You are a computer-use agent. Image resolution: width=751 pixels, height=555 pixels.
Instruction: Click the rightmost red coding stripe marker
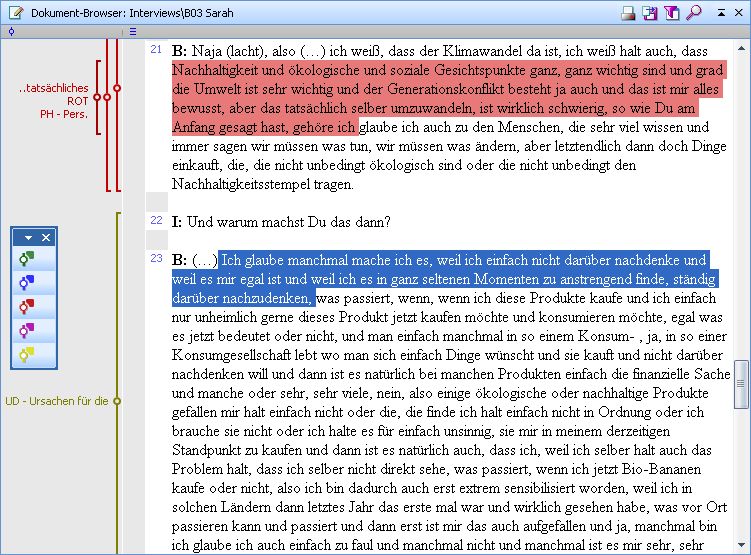[x=117, y=88]
